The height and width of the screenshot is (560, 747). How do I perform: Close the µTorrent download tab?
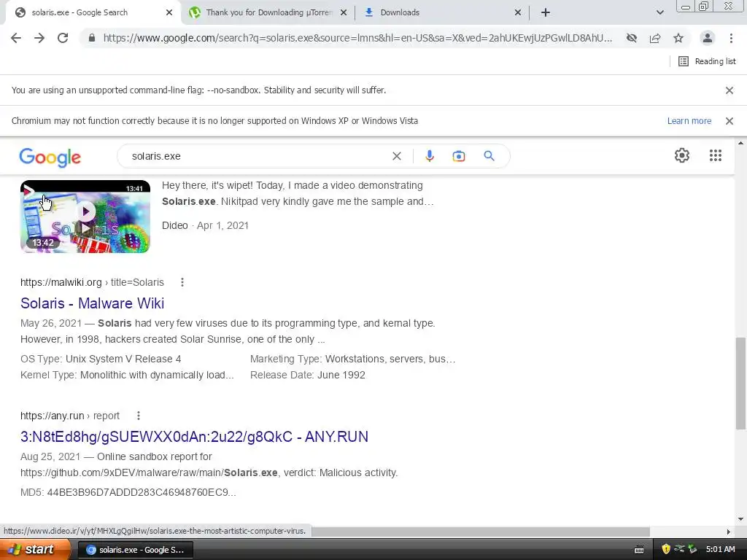coord(344,12)
